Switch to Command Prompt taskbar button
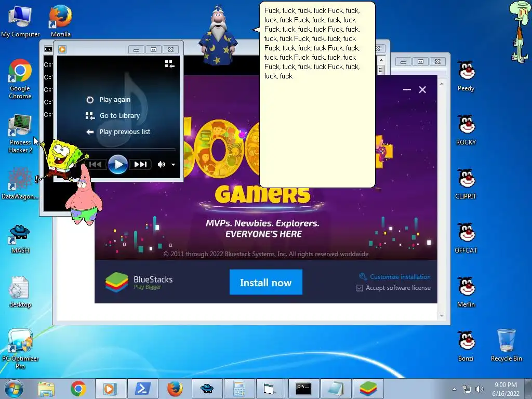 [x=303, y=389]
